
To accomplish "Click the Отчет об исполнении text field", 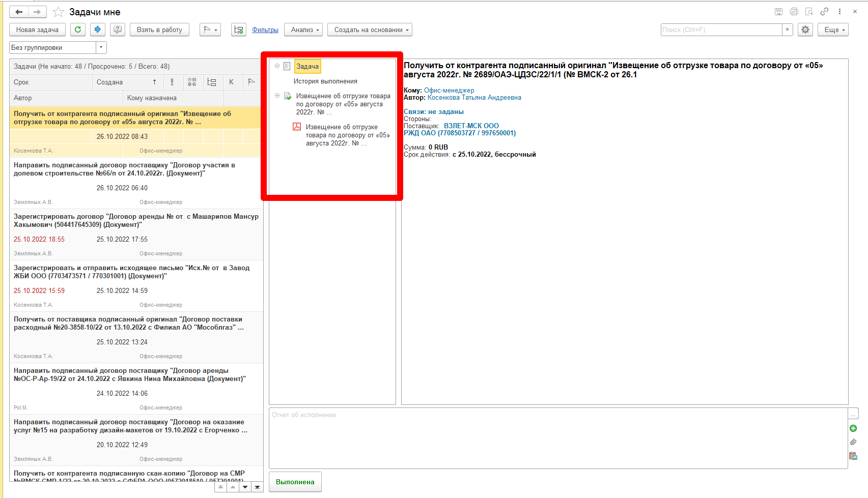I will point(558,438).
